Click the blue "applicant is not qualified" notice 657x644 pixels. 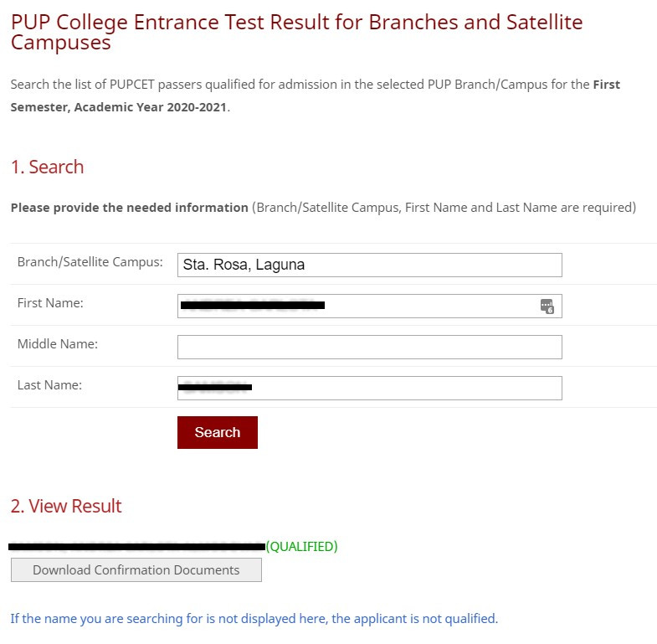click(254, 619)
